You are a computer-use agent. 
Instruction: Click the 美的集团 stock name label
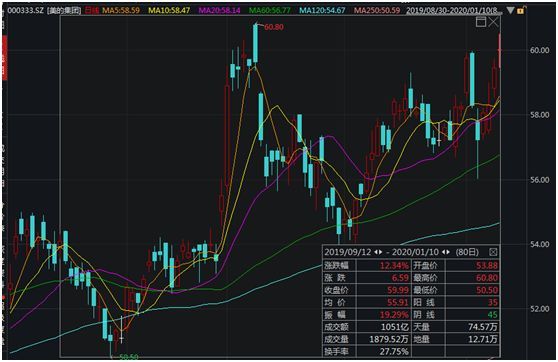64,10
